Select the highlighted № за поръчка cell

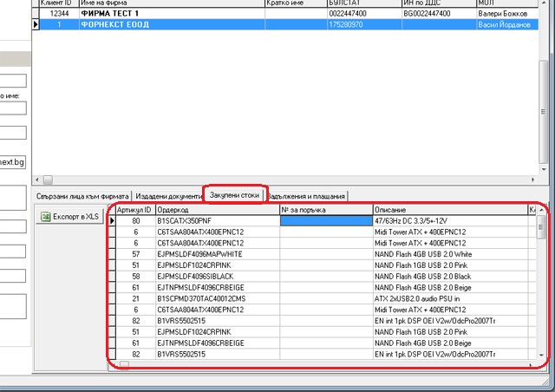(x=326, y=221)
